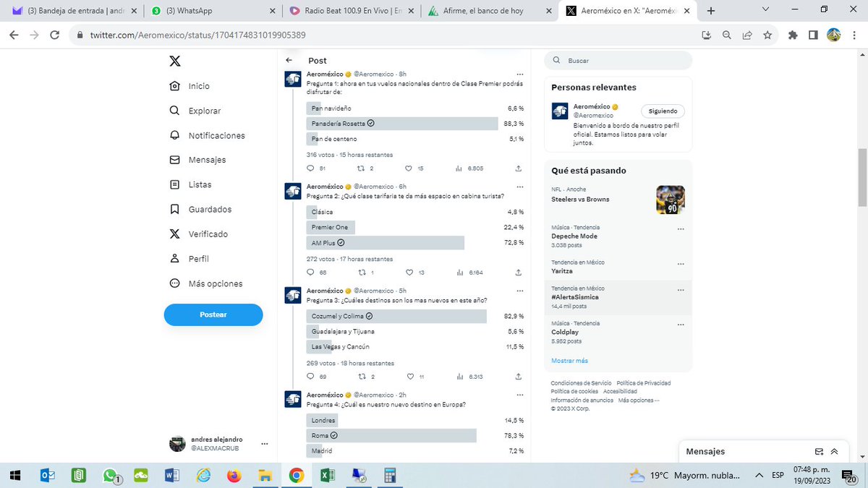Open Política de Privacidad link

(x=644, y=383)
